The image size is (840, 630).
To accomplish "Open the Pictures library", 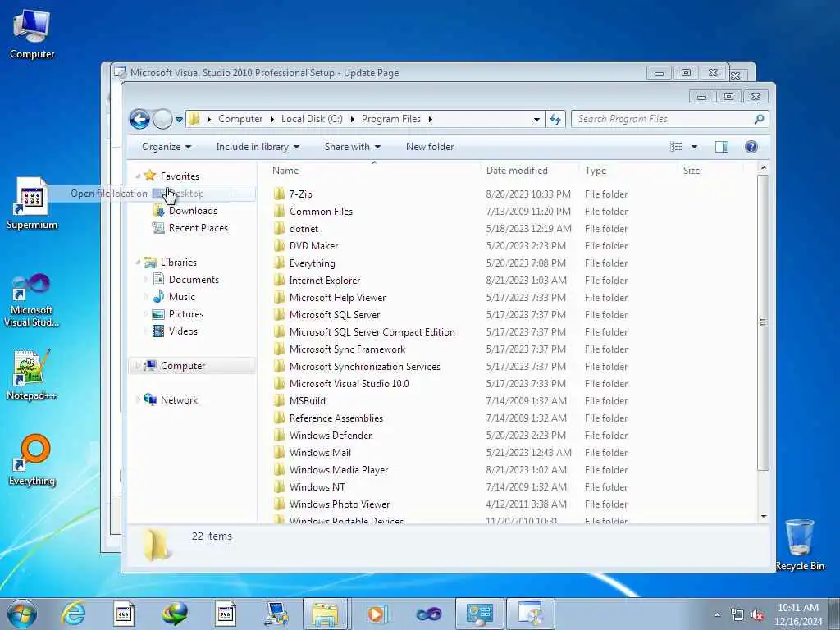I will [186, 314].
